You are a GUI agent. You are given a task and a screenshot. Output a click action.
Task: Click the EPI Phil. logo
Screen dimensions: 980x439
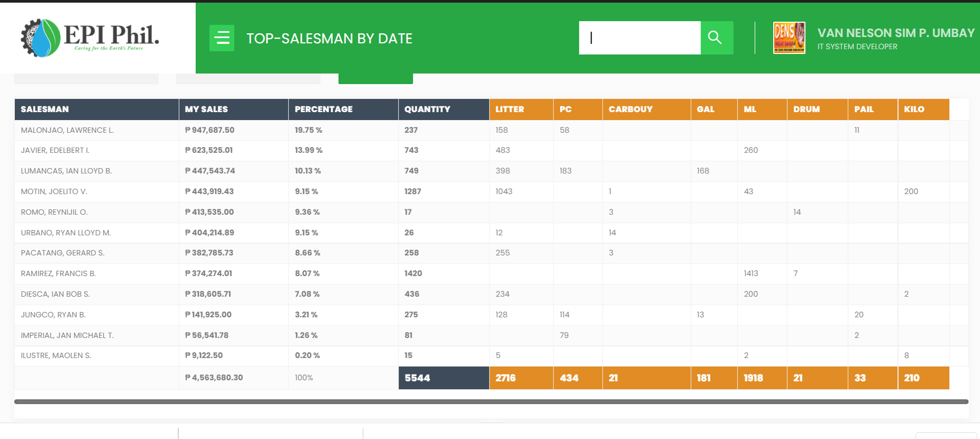coord(90,38)
